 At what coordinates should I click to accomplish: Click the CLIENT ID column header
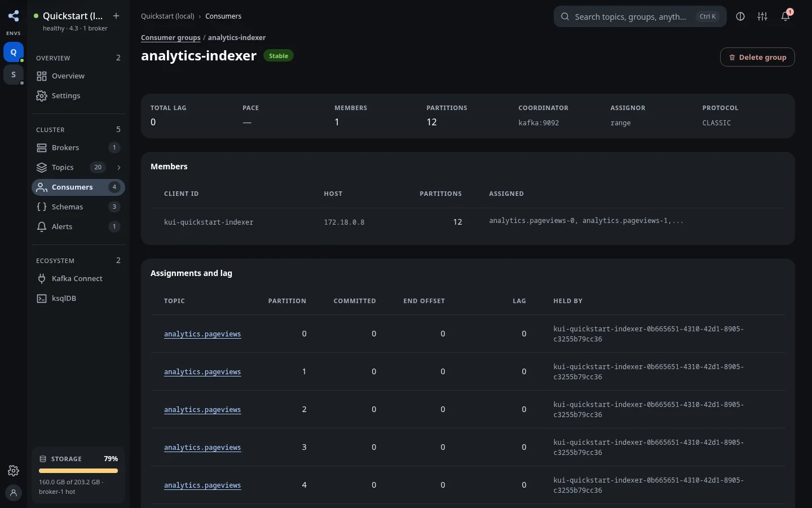[181, 194]
